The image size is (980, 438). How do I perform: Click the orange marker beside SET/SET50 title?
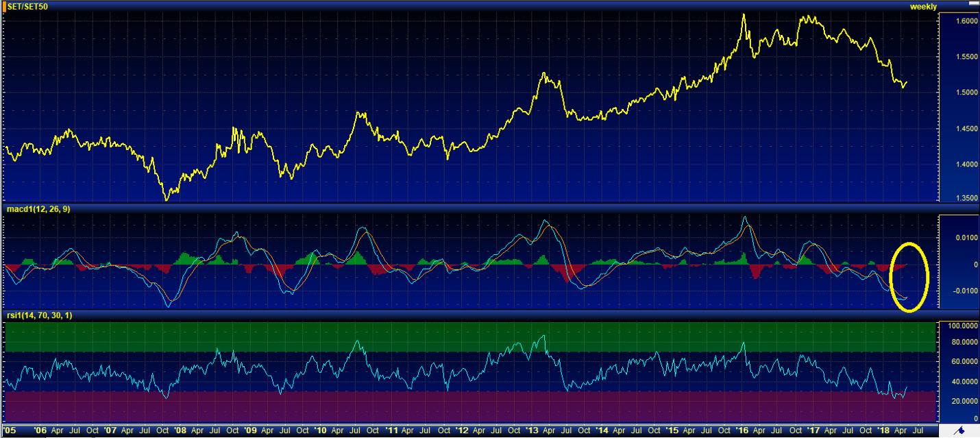point(3,6)
